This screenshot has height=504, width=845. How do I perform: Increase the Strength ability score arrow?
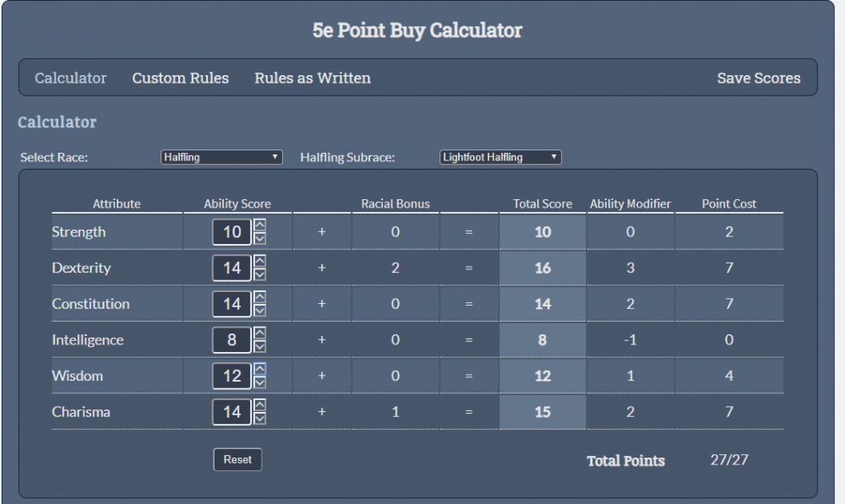coord(259,225)
